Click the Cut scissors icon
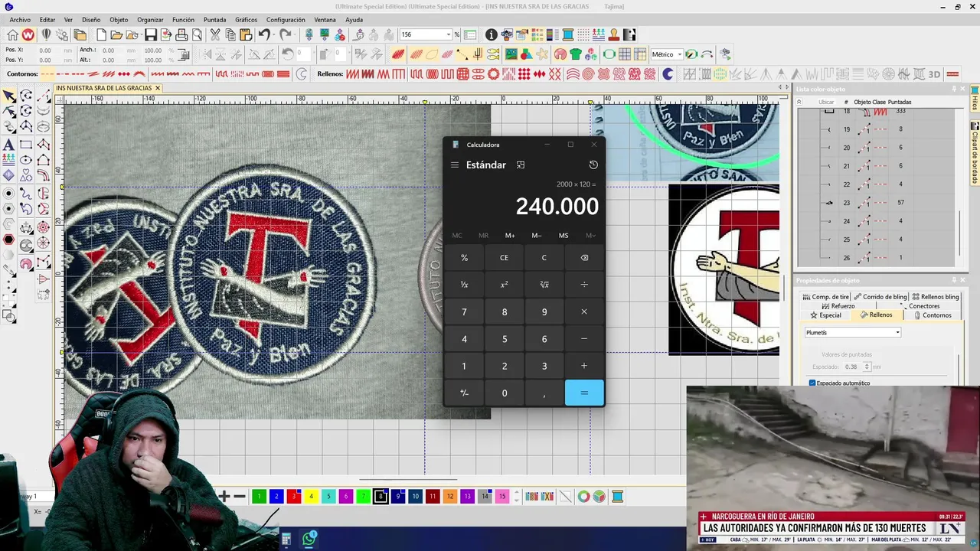 pos(215,34)
